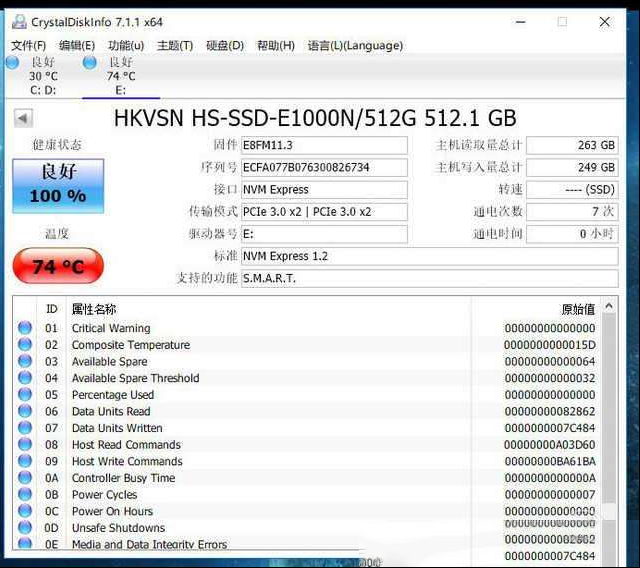Click status orb for Unsafe Shutdowns row
This screenshot has height=568, width=640.
click(x=25, y=528)
